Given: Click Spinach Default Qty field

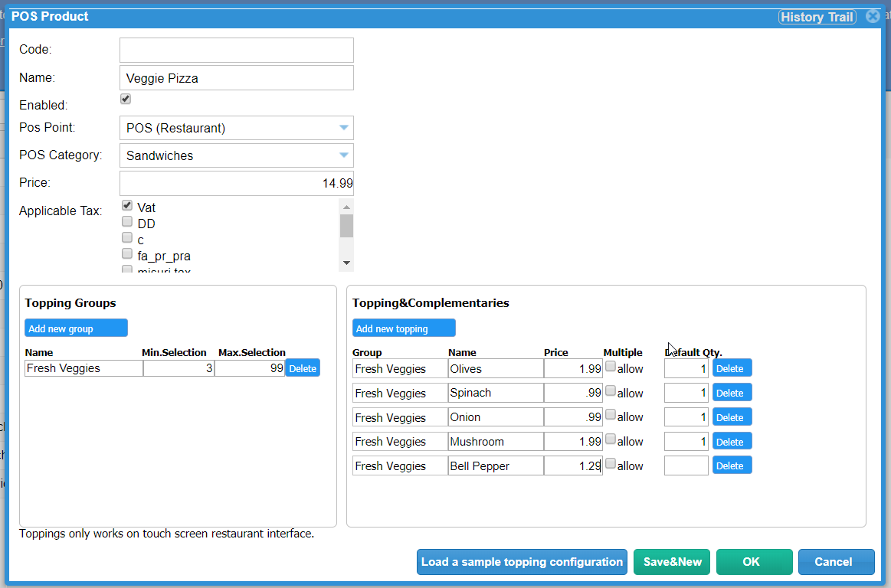Looking at the screenshot, I should pyautogui.click(x=686, y=393).
